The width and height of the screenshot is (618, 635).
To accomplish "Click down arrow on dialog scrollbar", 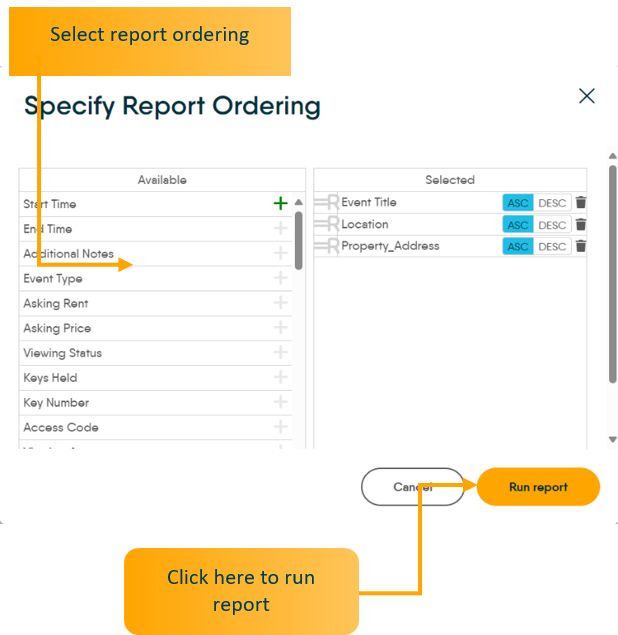I will (x=612, y=439).
